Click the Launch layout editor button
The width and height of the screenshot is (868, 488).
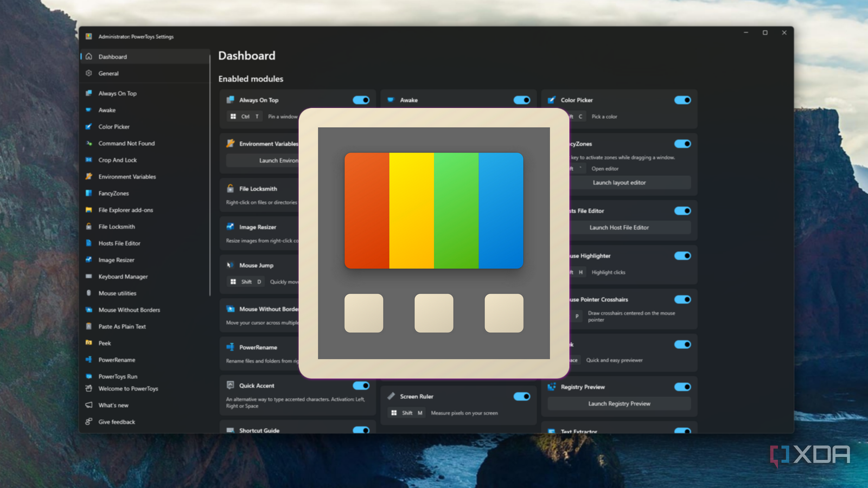coord(619,183)
